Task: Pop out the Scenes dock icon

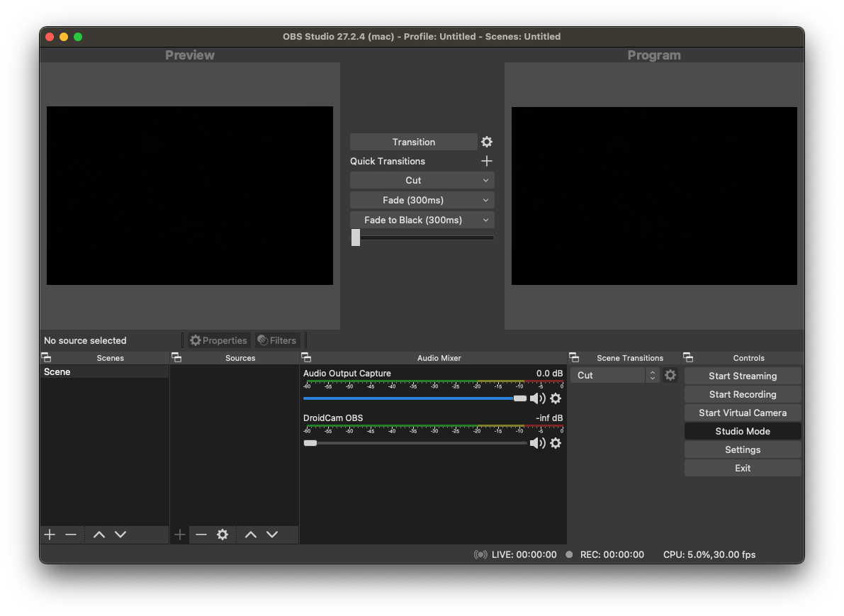Action: pos(46,357)
